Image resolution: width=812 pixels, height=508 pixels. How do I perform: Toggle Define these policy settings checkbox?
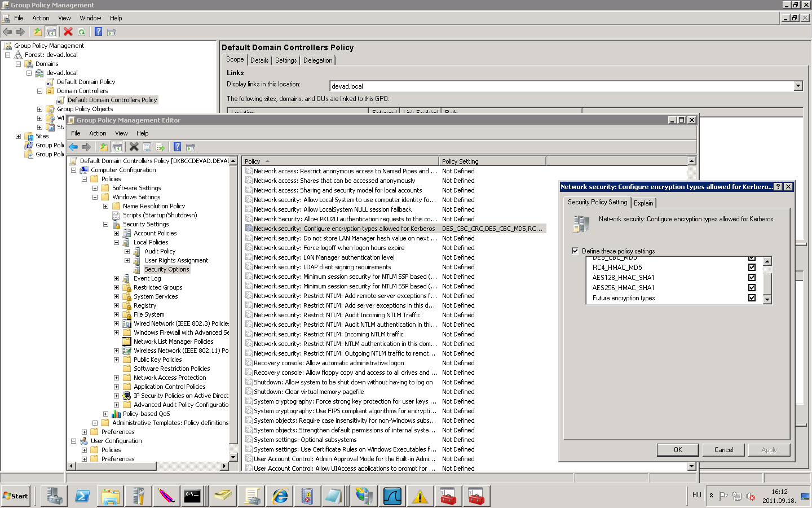[575, 251]
